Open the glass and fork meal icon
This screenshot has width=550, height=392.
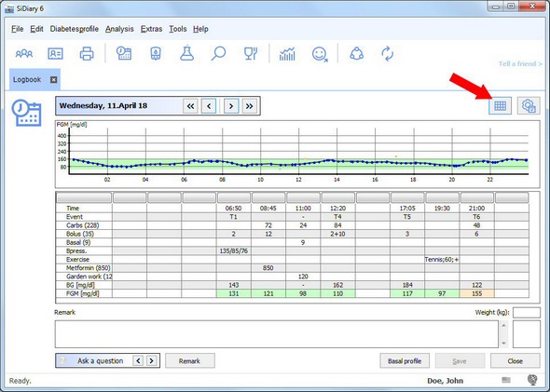pyautogui.click(x=251, y=54)
